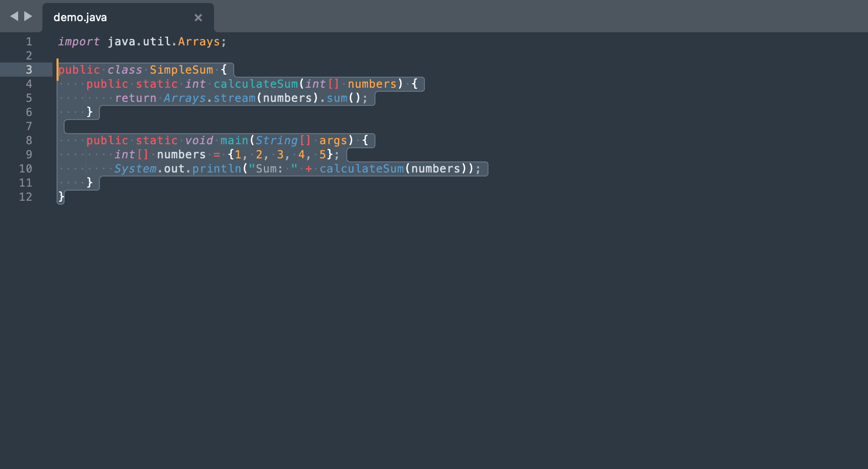The height and width of the screenshot is (469, 868).
Task: Click the 'String' type on line 8
Action: [x=277, y=140]
